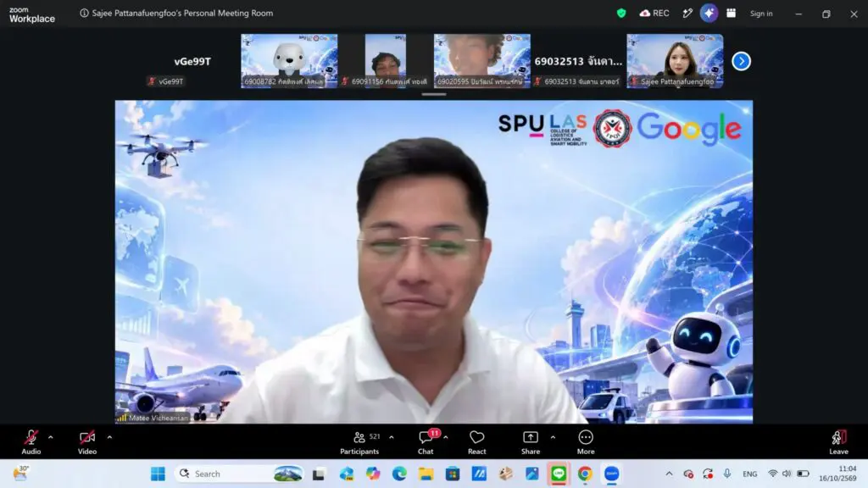This screenshot has height=488, width=868.
Task: Show next participants with the blue arrow
Action: [741, 61]
